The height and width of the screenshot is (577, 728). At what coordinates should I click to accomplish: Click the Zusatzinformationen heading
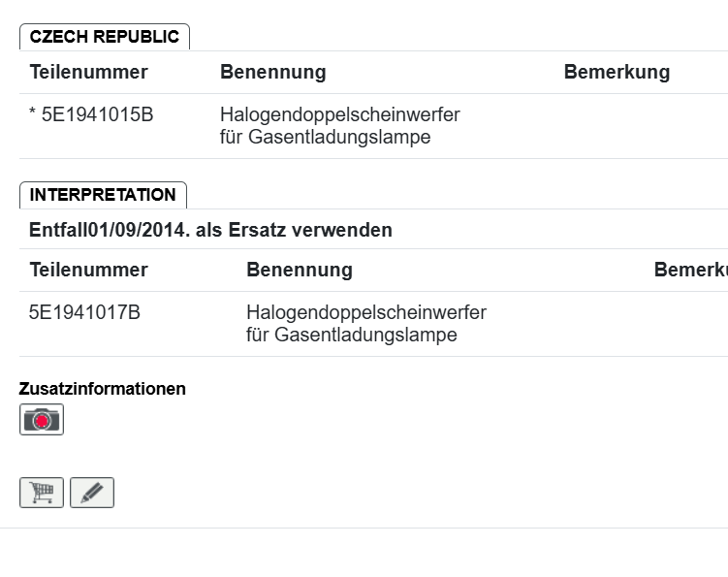[102, 389]
